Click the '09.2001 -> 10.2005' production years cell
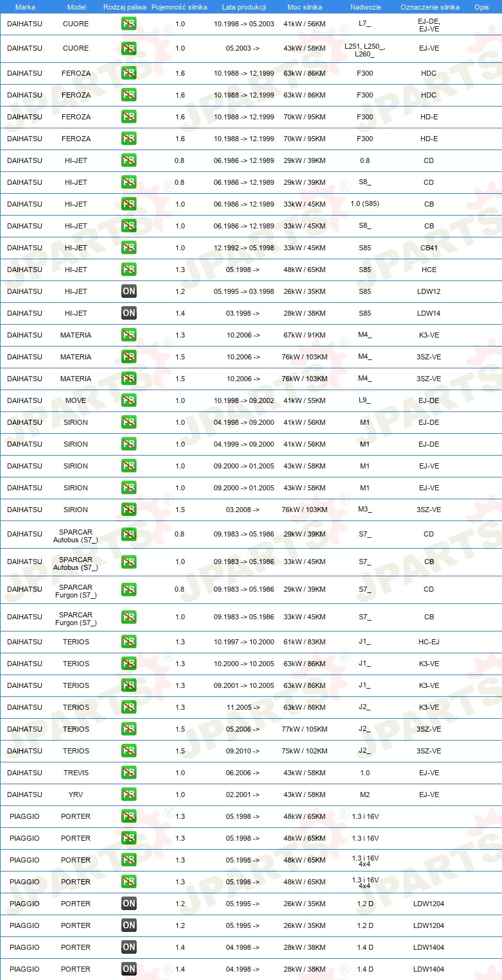 pos(244,685)
